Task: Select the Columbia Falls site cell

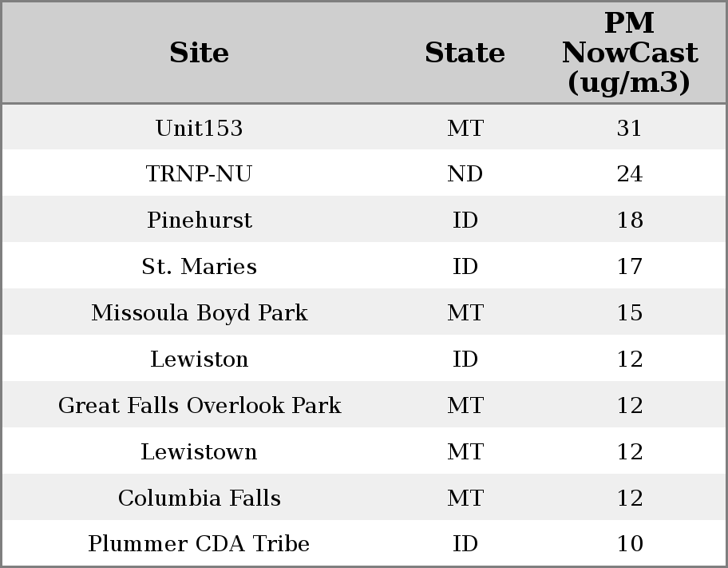Action: (x=199, y=498)
